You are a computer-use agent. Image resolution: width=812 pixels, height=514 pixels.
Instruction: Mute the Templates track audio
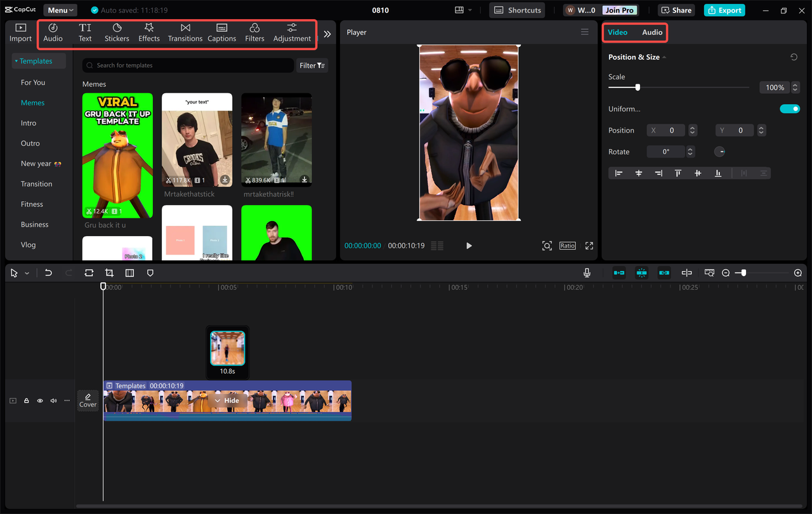point(53,400)
